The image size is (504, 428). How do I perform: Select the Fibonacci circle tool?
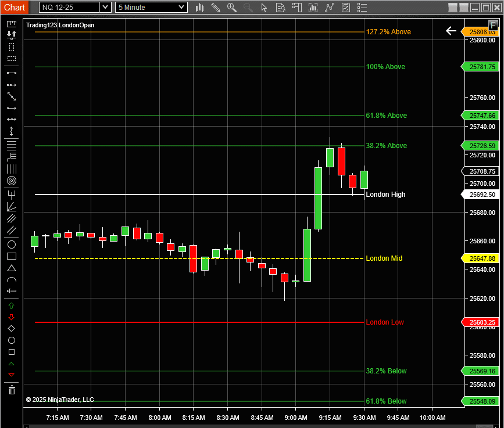coord(12,181)
